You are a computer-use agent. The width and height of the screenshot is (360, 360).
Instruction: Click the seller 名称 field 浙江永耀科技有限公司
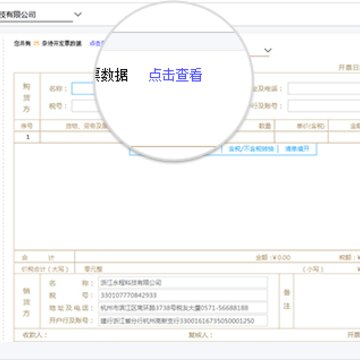tap(183, 283)
